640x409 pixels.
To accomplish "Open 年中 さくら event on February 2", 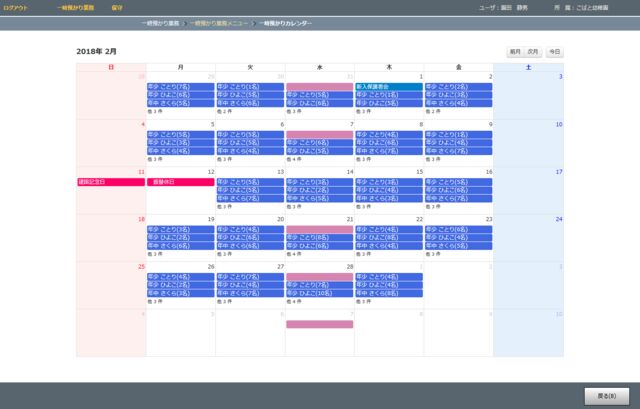I will [458, 103].
